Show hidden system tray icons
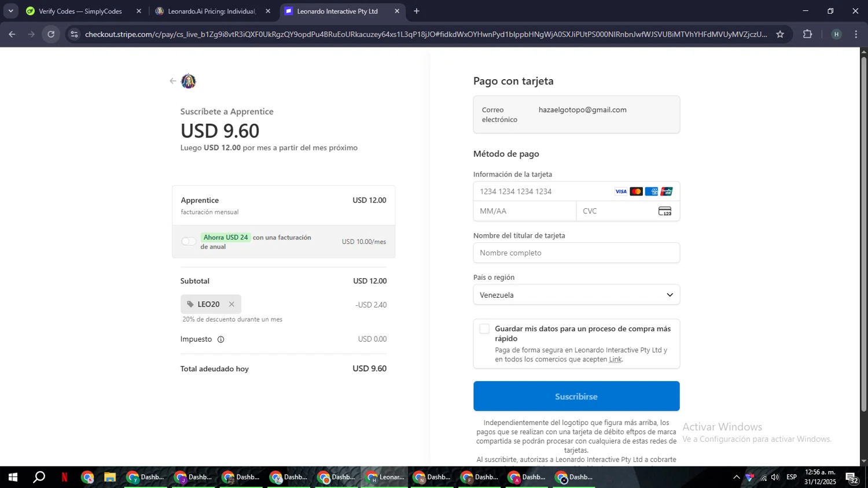Viewport: 868px width, 488px height. (x=736, y=478)
